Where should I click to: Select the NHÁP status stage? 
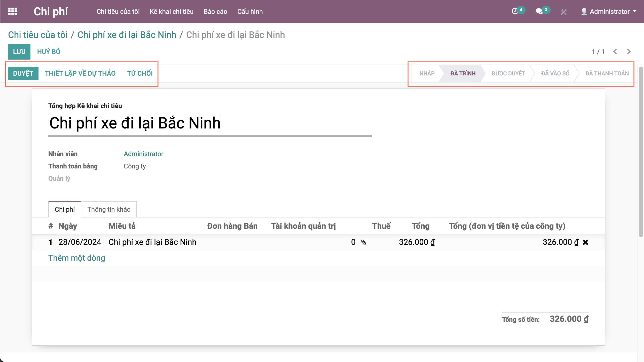(427, 73)
